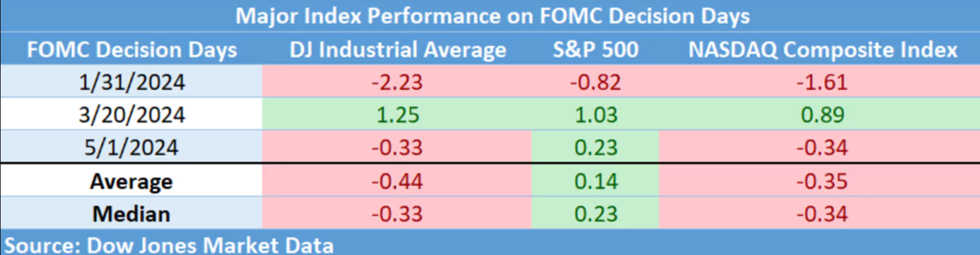The height and width of the screenshot is (255, 980).
Task: Click the Average row label
Action: (131, 181)
